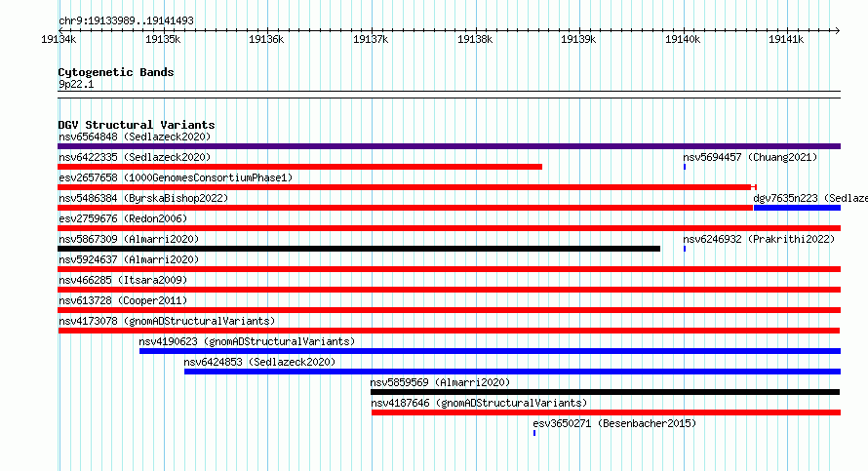Image resolution: width=868 pixels, height=471 pixels.
Task: Open the nsv5867309 (Almarri2020) label
Action: coord(129,239)
